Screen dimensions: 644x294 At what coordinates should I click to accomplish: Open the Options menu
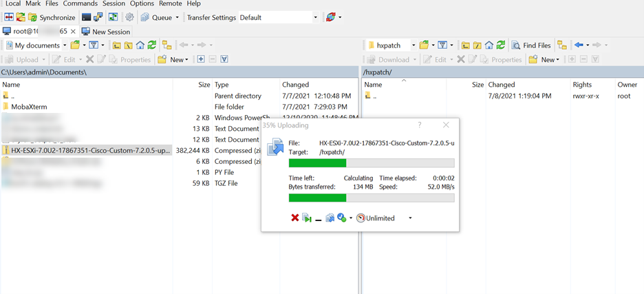(x=142, y=3)
